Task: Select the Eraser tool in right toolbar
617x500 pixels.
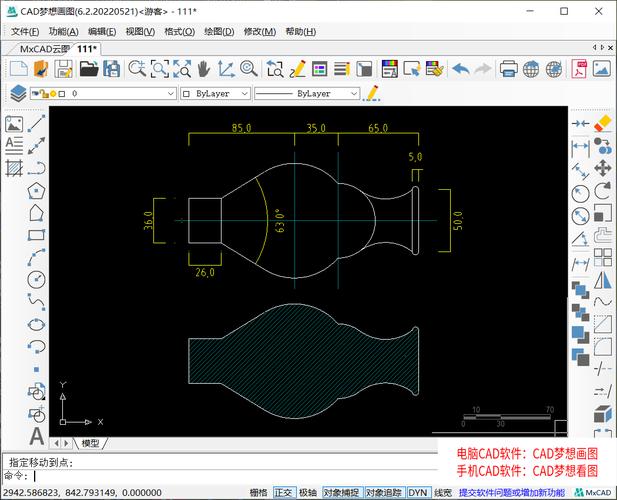Action: 603,123
